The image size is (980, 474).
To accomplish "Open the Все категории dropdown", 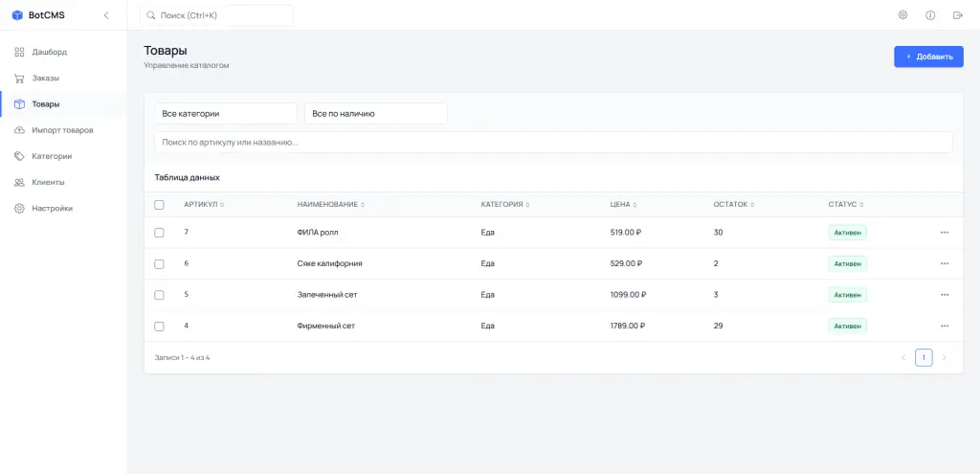I will click(226, 113).
